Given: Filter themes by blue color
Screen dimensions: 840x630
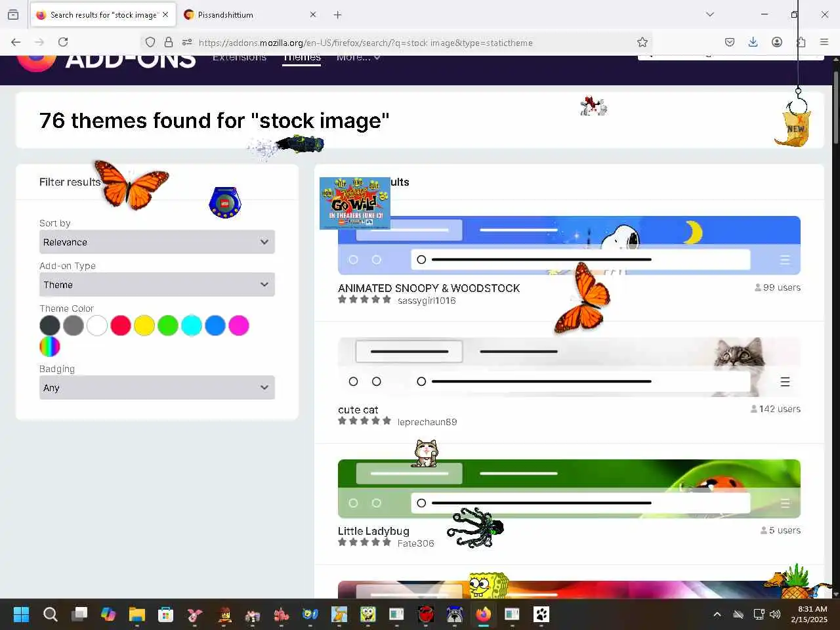Looking at the screenshot, I should coord(215,325).
